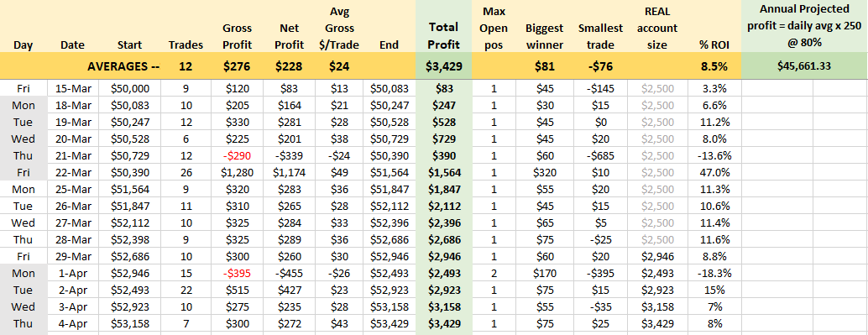This screenshot has height=335, width=868.
Task: Click the Max Open pos value 2
Action: (494, 273)
